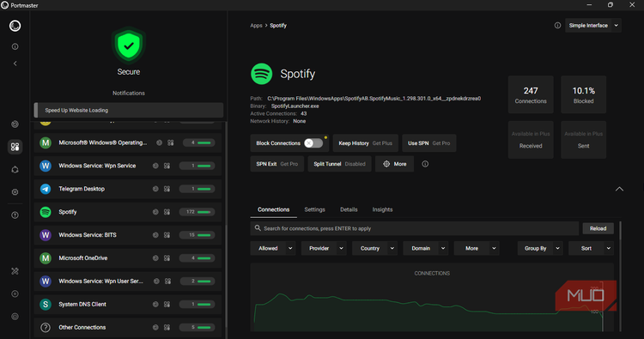Screen dimensions: 644x339
Task: Collapse the app header with up chevron
Action: (619, 189)
